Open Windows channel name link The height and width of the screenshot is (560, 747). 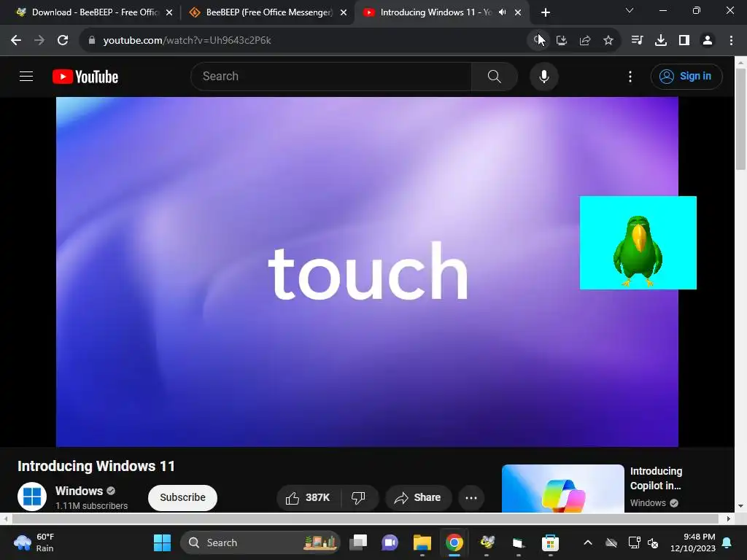point(79,491)
